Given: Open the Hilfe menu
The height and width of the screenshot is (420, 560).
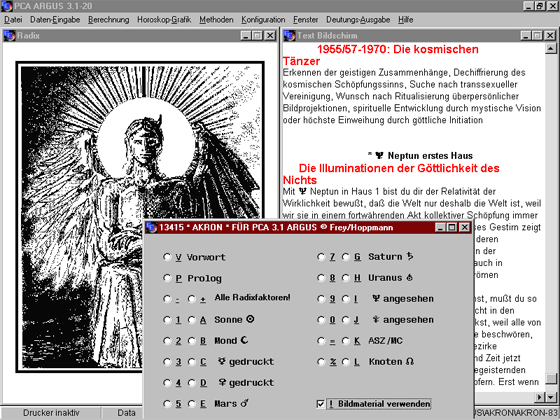Looking at the screenshot, I should click(406, 20).
